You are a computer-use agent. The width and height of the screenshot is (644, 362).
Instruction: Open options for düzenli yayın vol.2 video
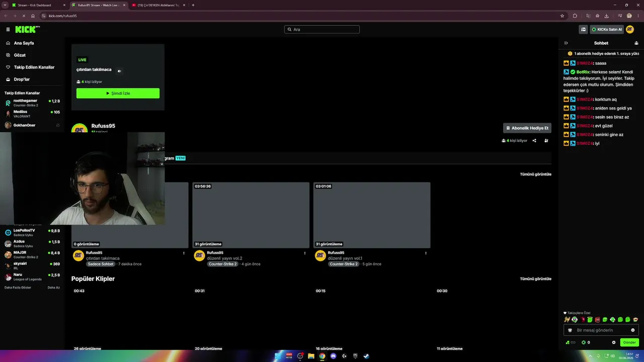[x=304, y=253]
